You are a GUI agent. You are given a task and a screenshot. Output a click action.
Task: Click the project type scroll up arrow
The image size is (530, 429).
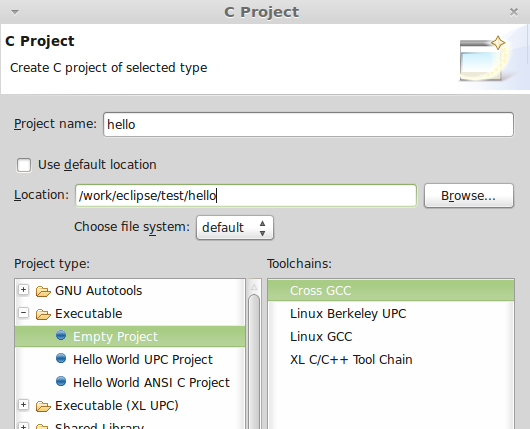click(254, 287)
